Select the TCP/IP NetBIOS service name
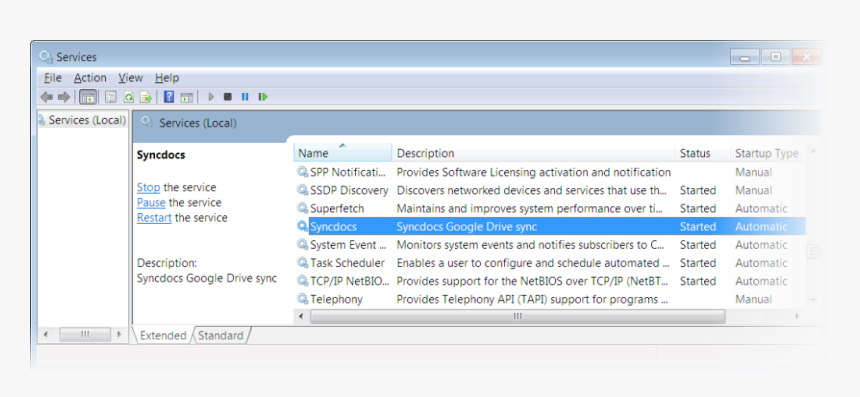The height and width of the screenshot is (397, 860). pyautogui.click(x=349, y=281)
